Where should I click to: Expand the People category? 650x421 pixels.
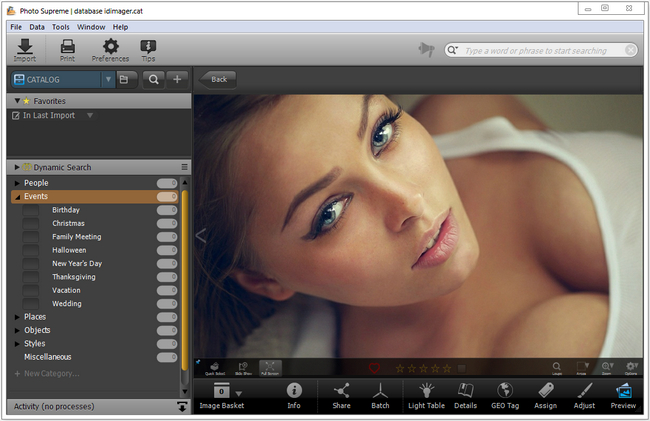click(17, 183)
